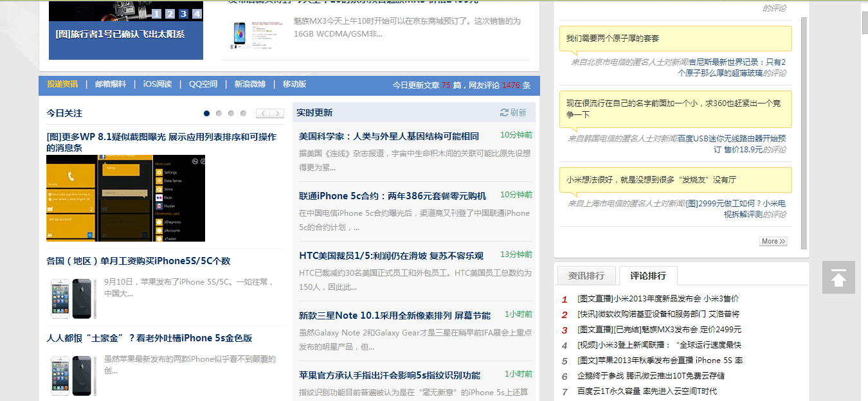Image resolution: width=868 pixels, height=401 pixels.
Task: Click the 实时更新 section heading
Action: 314,112
